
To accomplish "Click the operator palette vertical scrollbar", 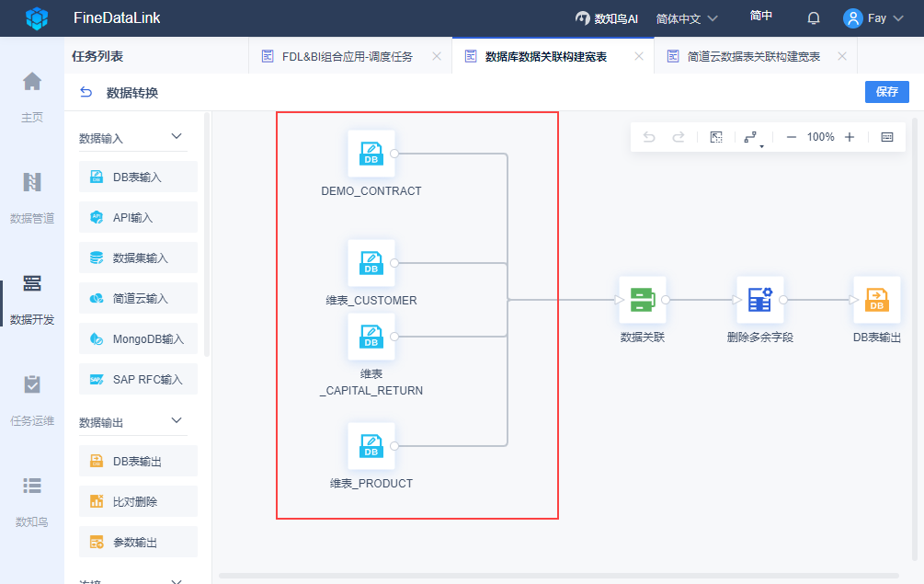I will 206,235.
